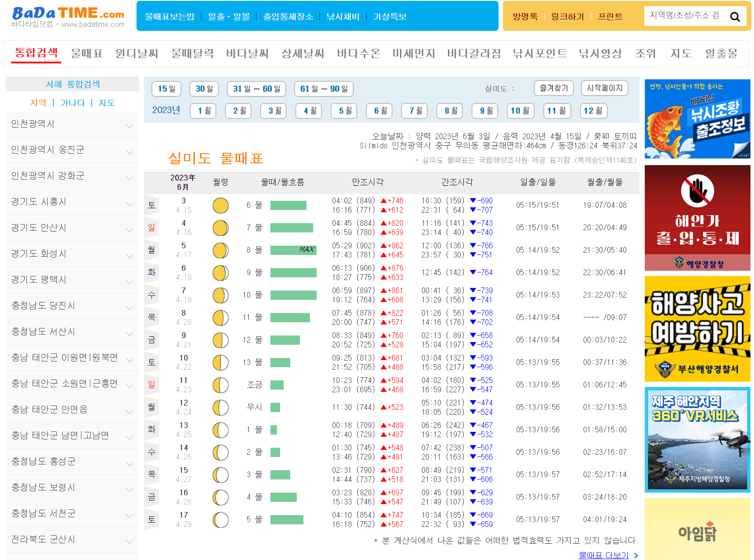Switch to 가나다 sorting in the sidebar
The width and height of the screenshot is (754, 560).
[x=72, y=103]
